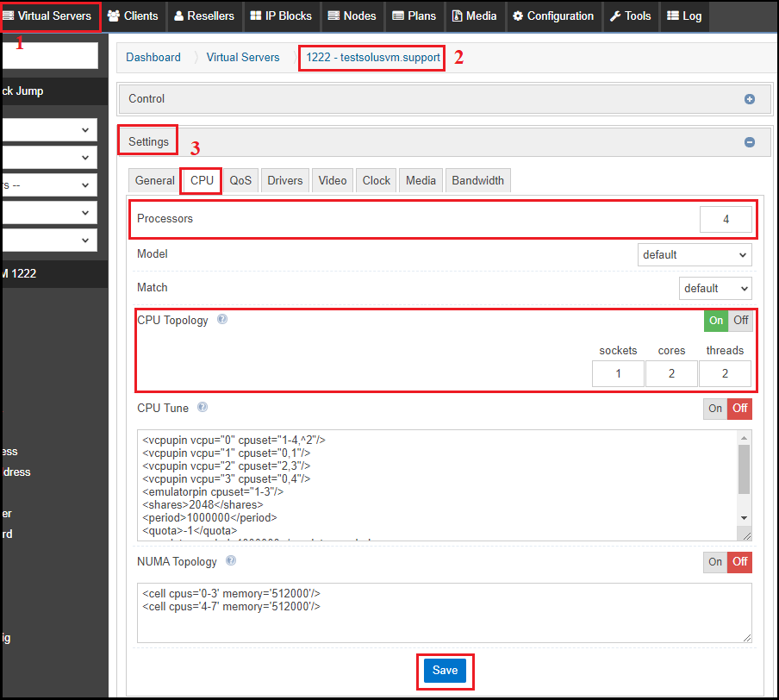Switch to the QoS tab
The width and height of the screenshot is (779, 700).
click(x=240, y=180)
